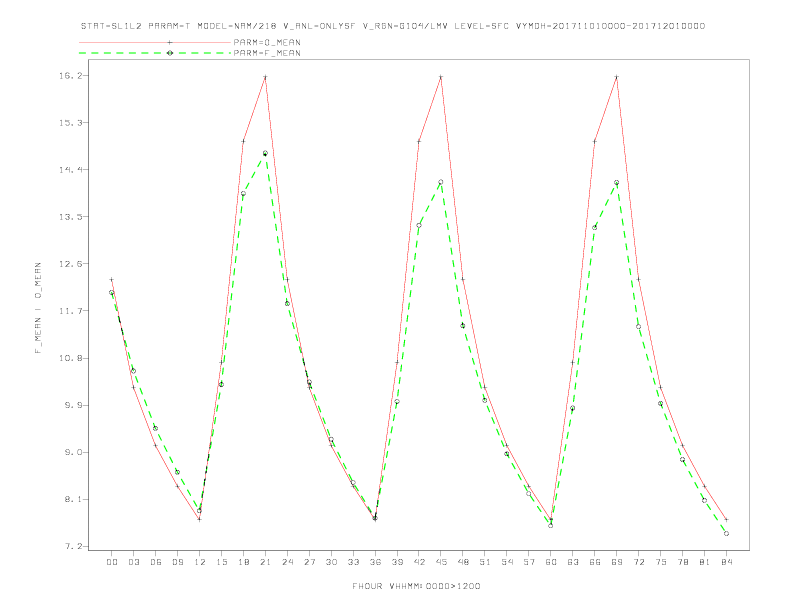This screenshot has width=792, height=612.
Task: Click the 78 forecast hour tick label
Action: (683, 562)
